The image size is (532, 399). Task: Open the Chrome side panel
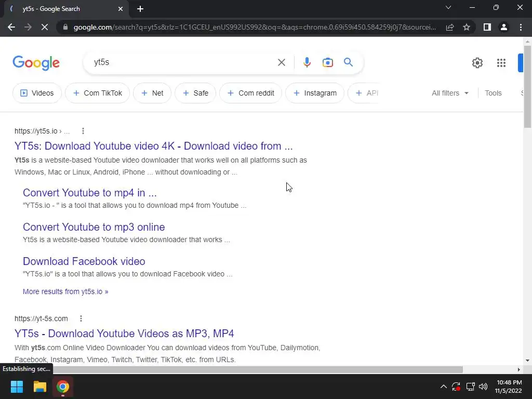click(487, 27)
